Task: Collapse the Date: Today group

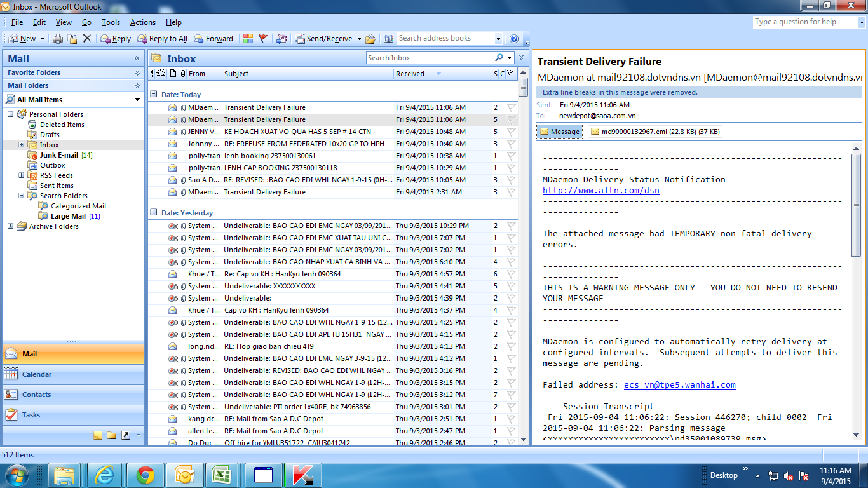Action: click(153, 94)
